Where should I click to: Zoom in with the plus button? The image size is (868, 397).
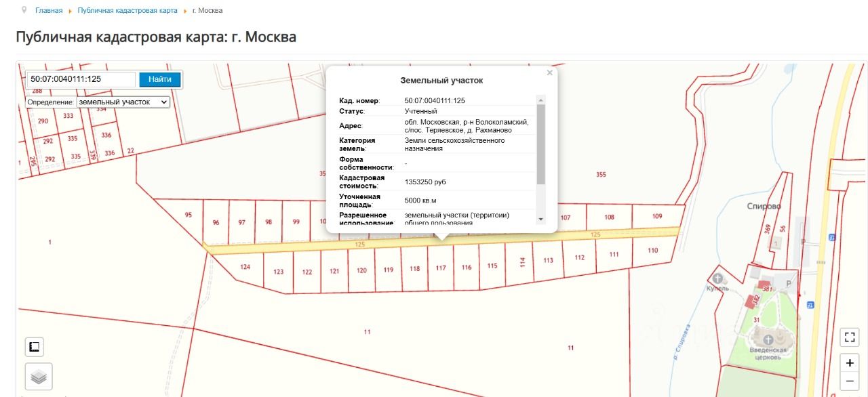tap(850, 363)
